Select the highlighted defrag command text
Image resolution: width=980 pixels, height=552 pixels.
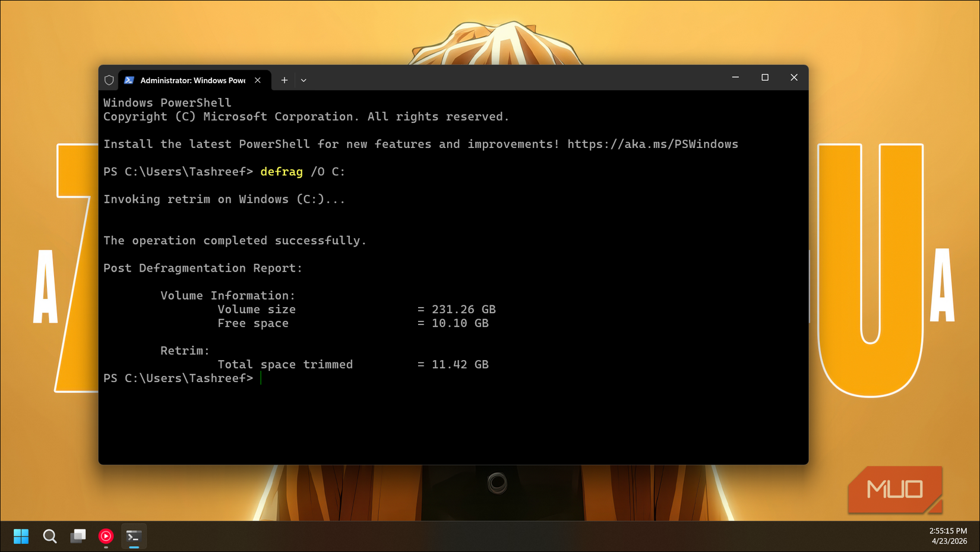click(x=281, y=172)
